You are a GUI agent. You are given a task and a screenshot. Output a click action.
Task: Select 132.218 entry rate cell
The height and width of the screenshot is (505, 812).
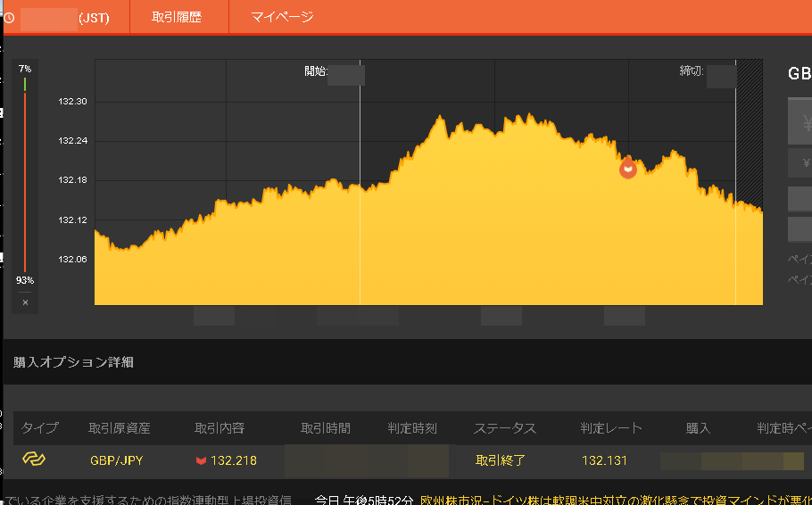click(234, 460)
